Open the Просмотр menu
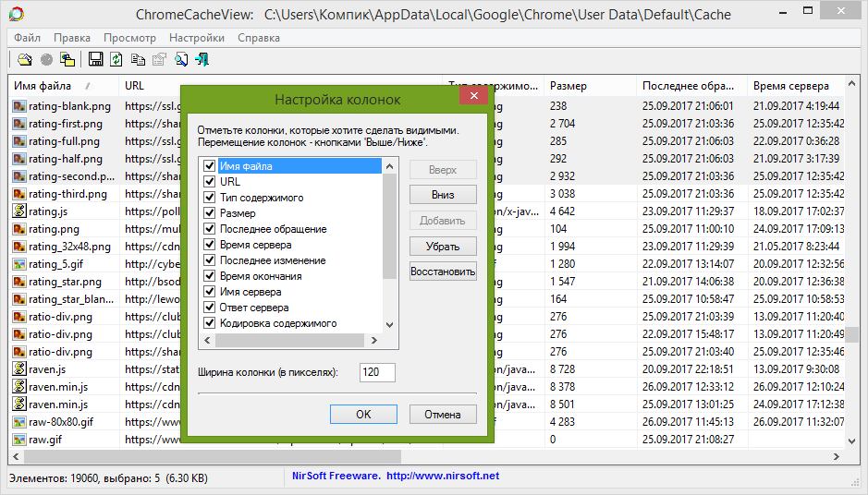Viewport: 868px width, 495px height. point(129,38)
